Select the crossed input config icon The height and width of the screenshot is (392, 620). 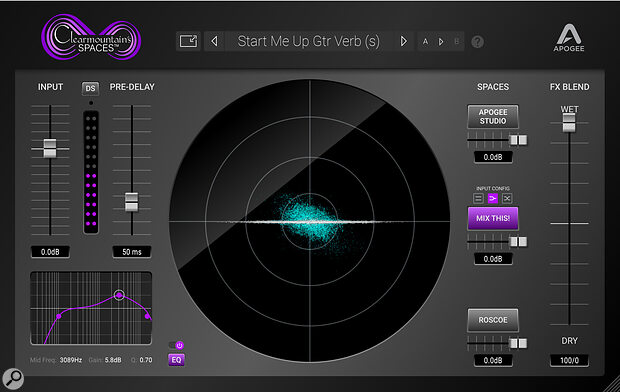507,198
